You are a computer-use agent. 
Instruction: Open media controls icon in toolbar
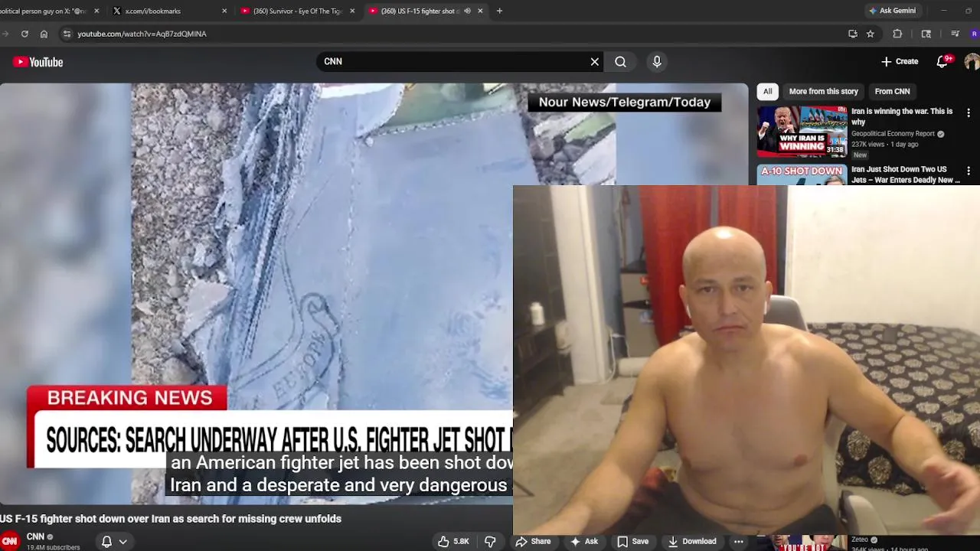[955, 34]
